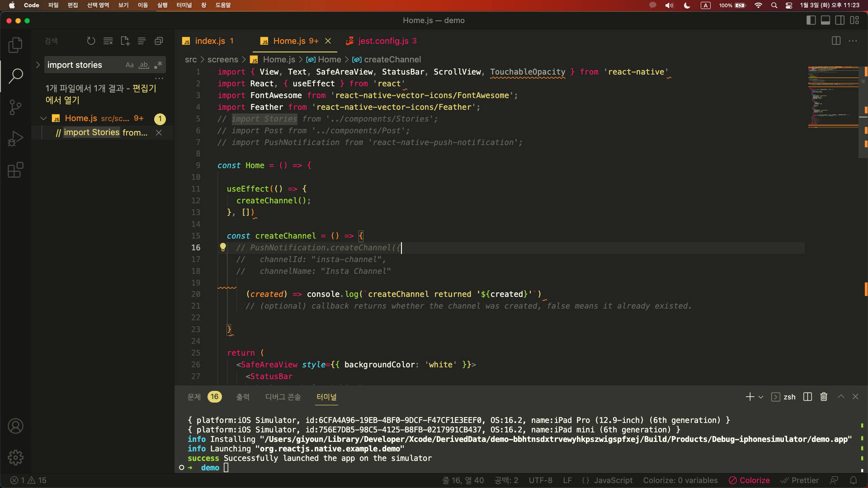The image size is (868, 488).
Task: Open the Extensions view
Action: 15,170
